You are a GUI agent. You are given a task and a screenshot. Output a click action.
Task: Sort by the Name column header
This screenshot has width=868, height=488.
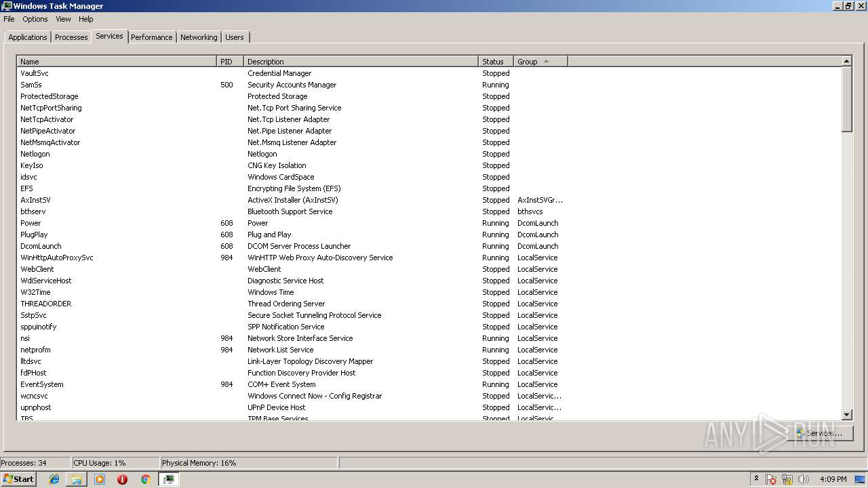pyautogui.click(x=117, y=62)
